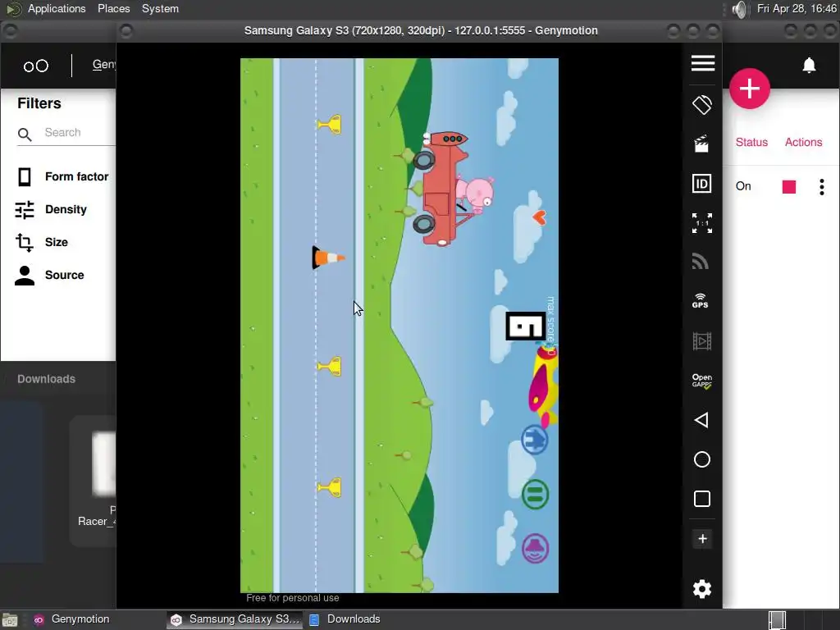Click the date and time clock
840x630 pixels.
point(797,8)
